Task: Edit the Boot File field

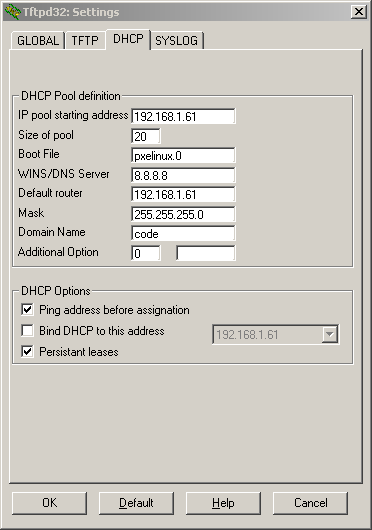Action: (x=183, y=155)
